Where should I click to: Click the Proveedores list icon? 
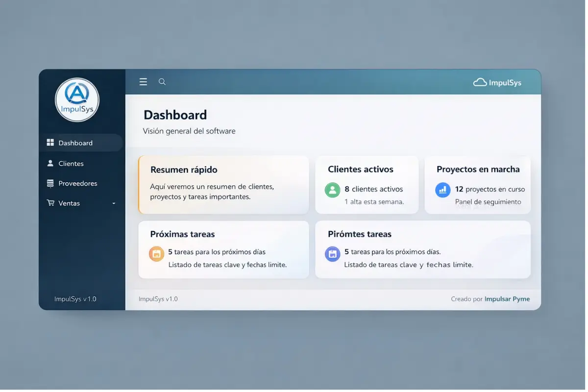pyautogui.click(x=50, y=182)
